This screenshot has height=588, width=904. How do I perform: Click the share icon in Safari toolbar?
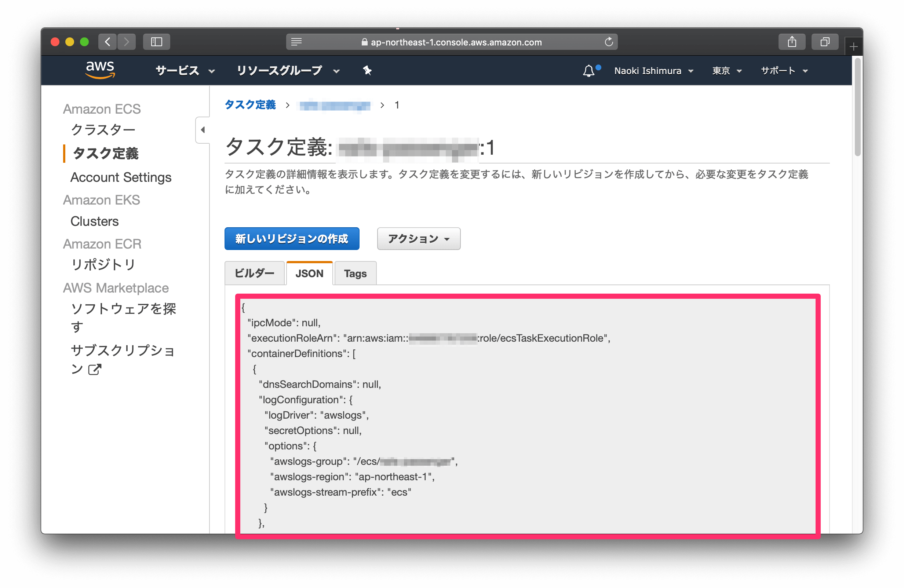tap(792, 42)
